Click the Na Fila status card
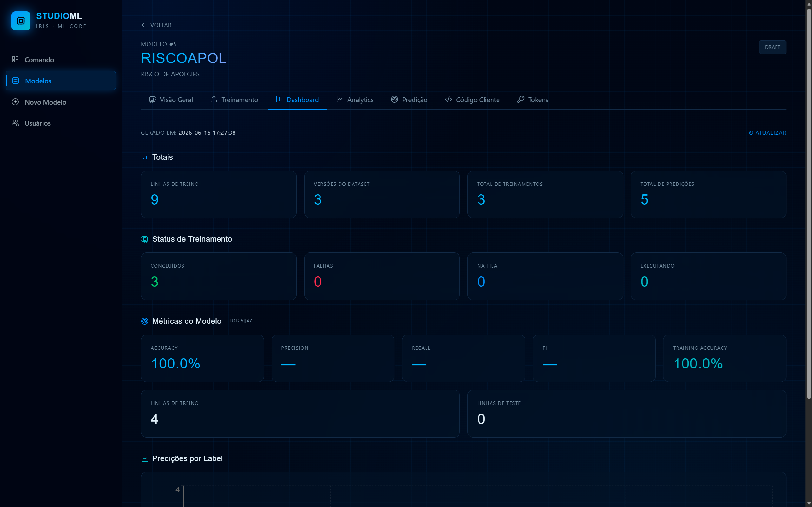This screenshot has width=812, height=507. pyautogui.click(x=545, y=276)
